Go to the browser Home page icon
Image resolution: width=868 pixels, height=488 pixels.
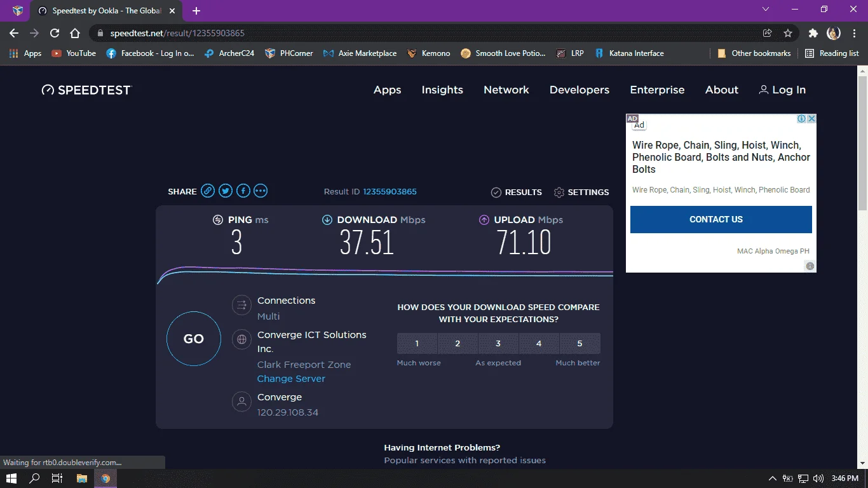[x=75, y=33]
